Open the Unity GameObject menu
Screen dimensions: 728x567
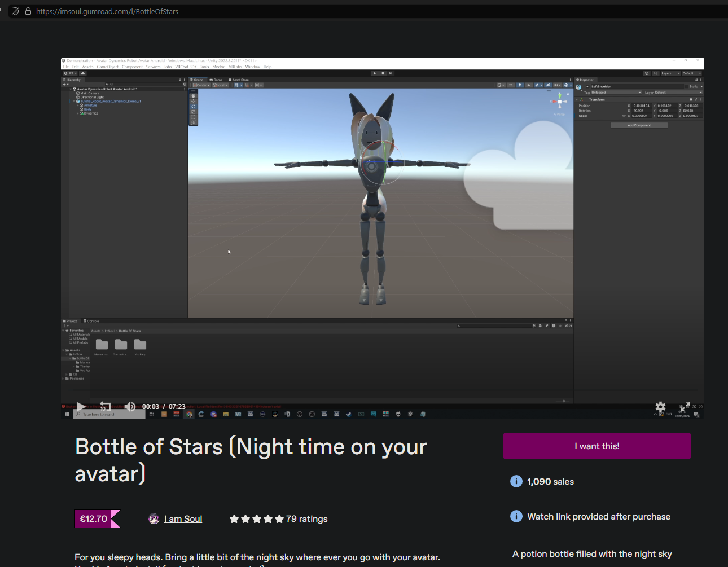tap(107, 67)
